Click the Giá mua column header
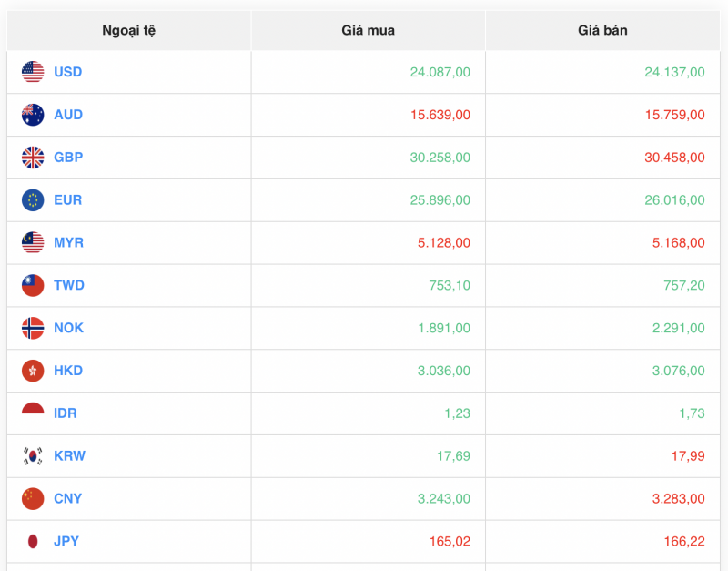This screenshot has width=728, height=571. (x=368, y=30)
